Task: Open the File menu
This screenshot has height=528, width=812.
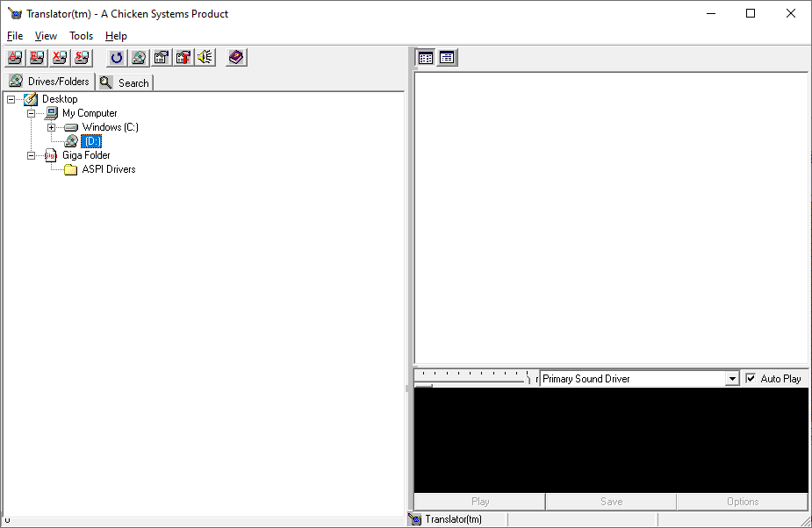Action: tap(15, 36)
